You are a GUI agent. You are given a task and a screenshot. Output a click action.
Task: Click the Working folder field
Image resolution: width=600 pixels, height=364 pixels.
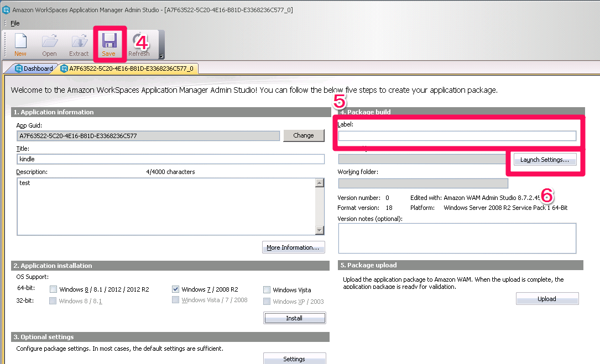pos(423,183)
